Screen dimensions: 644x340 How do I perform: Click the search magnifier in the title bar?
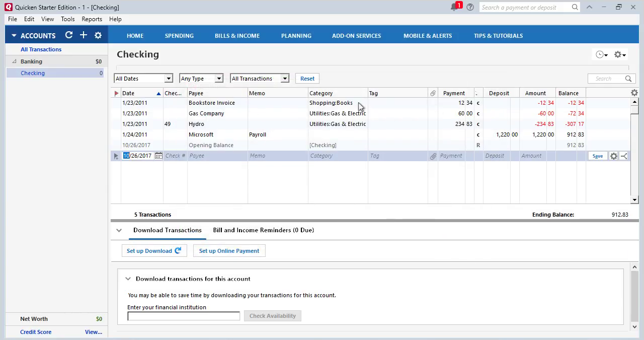pyautogui.click(x=575, y=7)
